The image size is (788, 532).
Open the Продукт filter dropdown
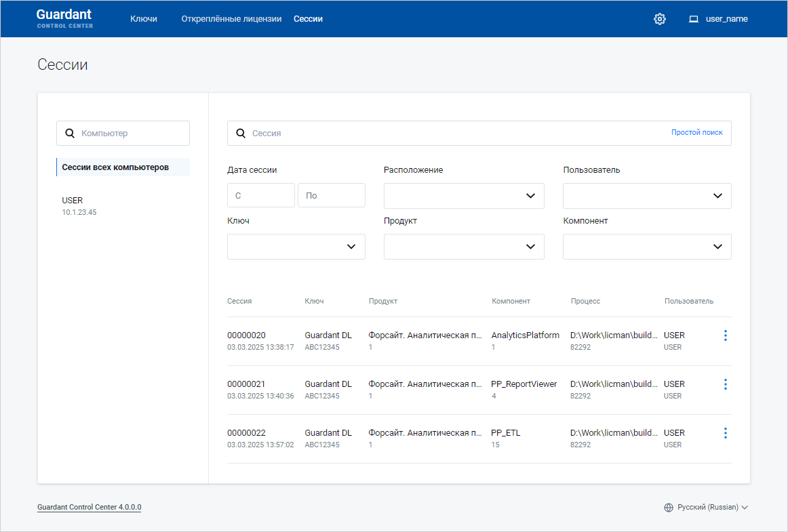click(x=464, y=247)
